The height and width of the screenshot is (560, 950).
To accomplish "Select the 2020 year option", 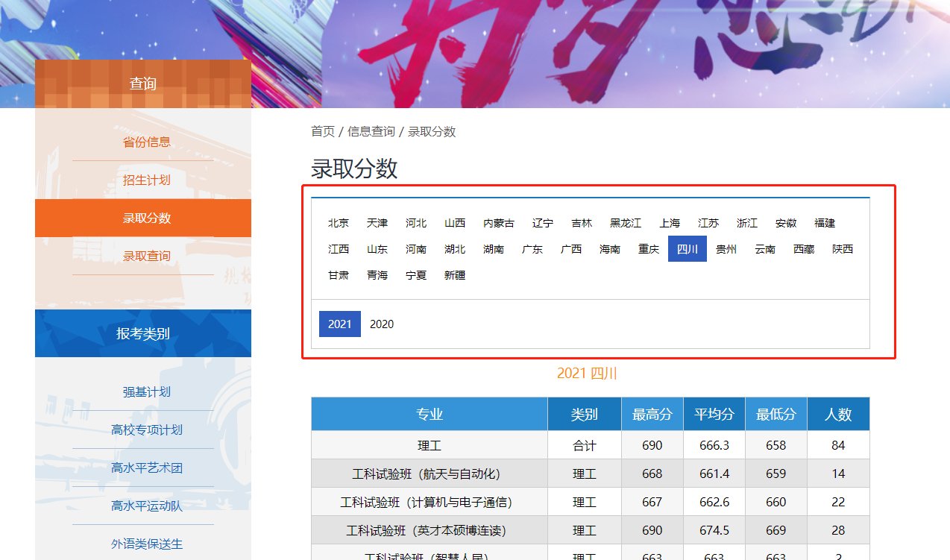I will [382, 324].
